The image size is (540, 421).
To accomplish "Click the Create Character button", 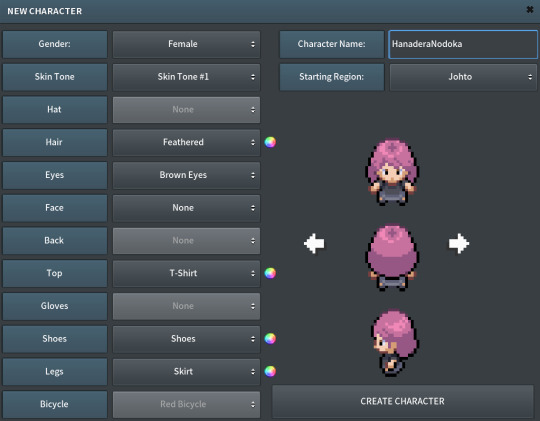I will click(403, 401).
